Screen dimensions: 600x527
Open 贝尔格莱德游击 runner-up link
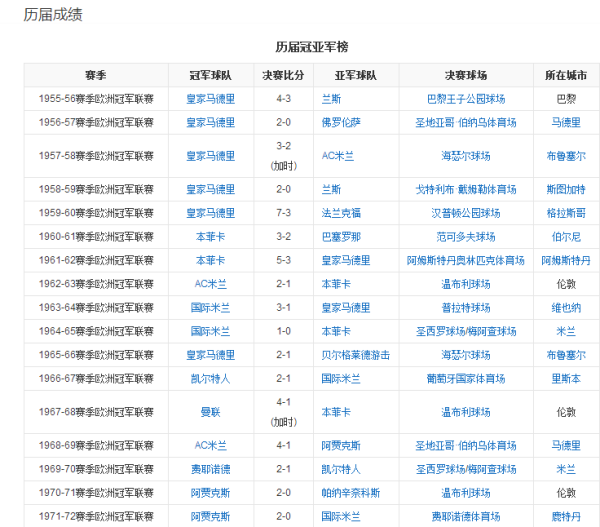pos(355,355)
